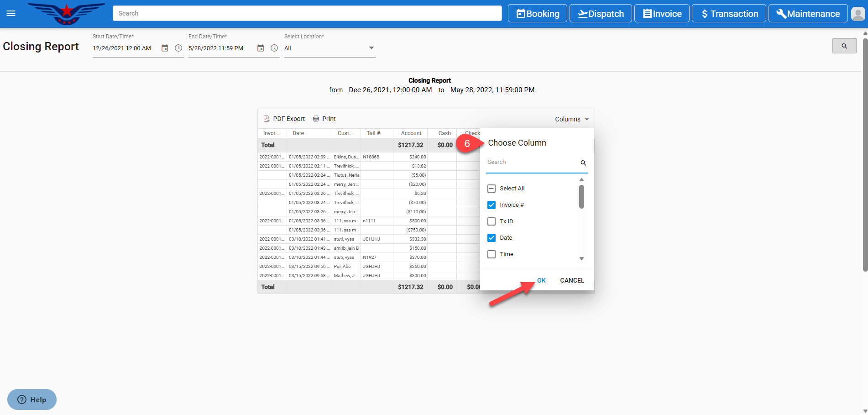This screenshot has height=415, width=868.
Task: Click PDF Export
Action: click(284, 119)
